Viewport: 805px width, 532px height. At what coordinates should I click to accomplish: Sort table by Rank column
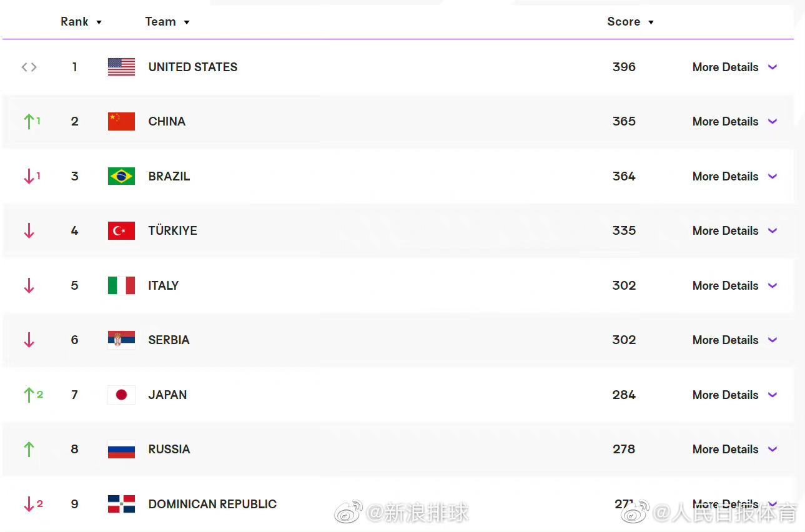coord(81,22)
